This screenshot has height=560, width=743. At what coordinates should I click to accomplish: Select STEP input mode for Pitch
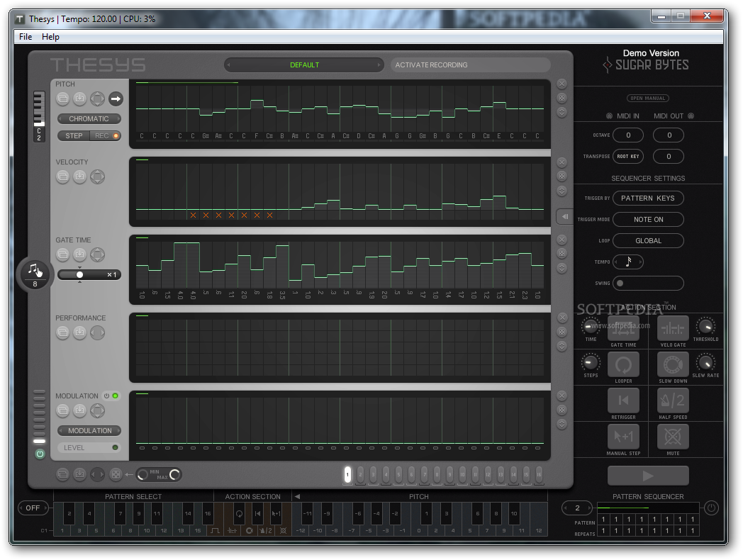tap(74, 136)
